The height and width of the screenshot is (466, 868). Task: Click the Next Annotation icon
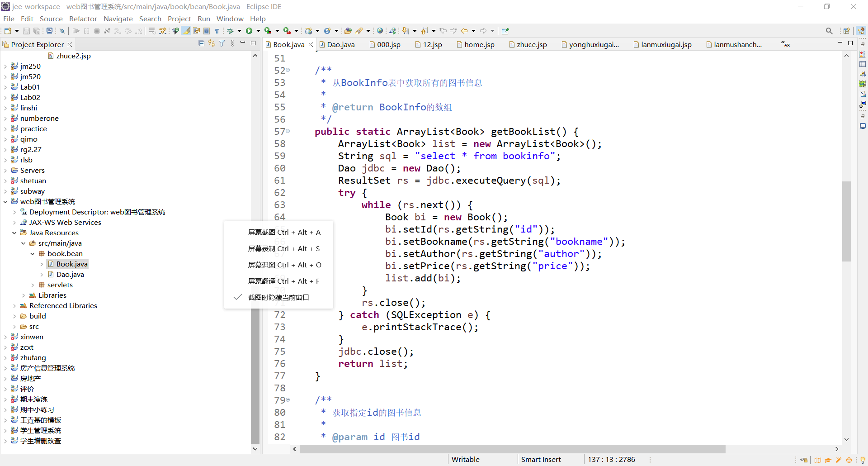pyautogui.click(x=405, y=31)
